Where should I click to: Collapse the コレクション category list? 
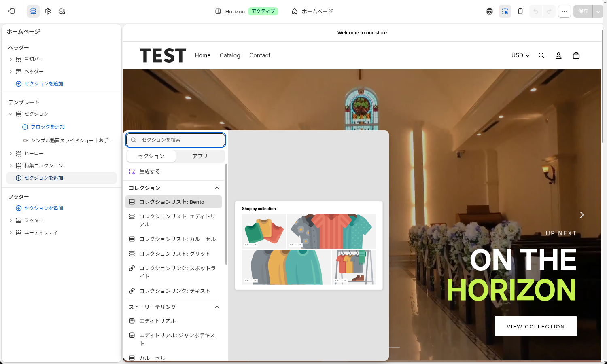217,188
